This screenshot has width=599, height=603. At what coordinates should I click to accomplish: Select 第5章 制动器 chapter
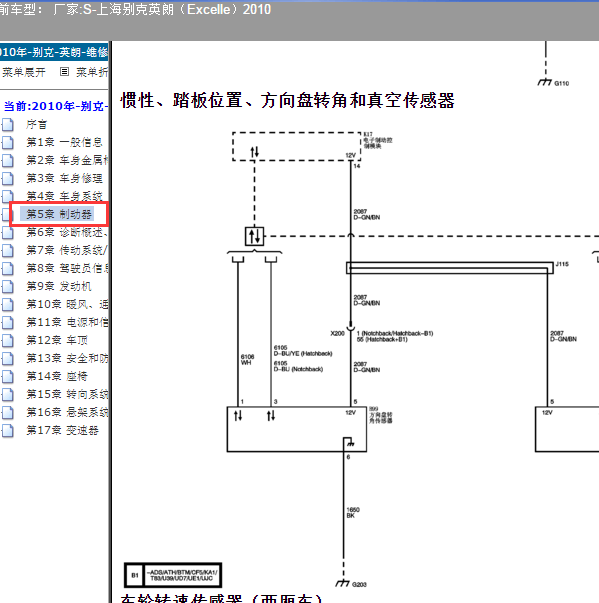point(59,214)
